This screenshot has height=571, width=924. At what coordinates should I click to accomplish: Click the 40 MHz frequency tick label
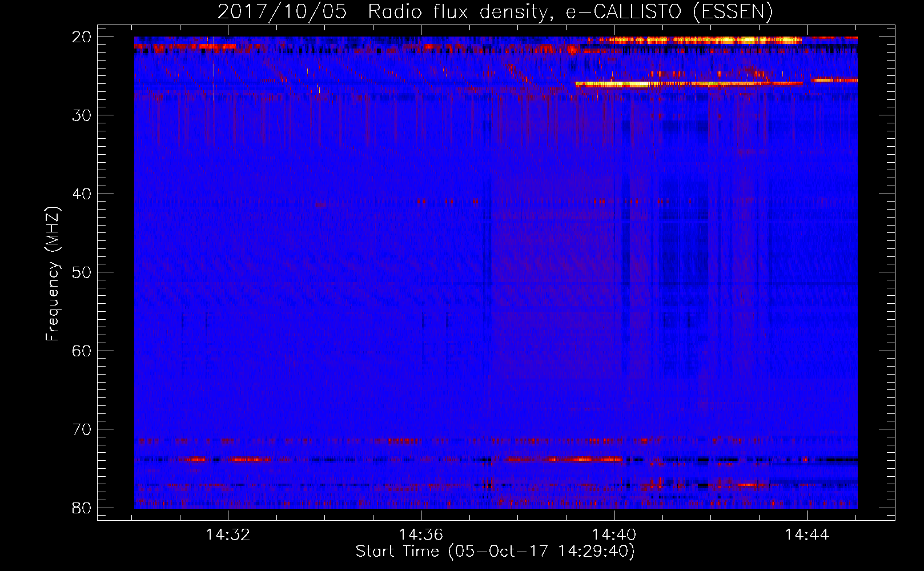[x=82, y=194]
